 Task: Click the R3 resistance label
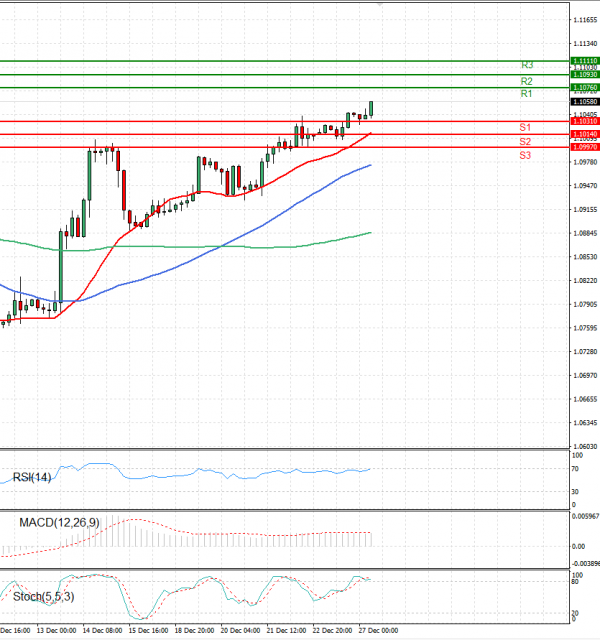click(x=527, y=65)
